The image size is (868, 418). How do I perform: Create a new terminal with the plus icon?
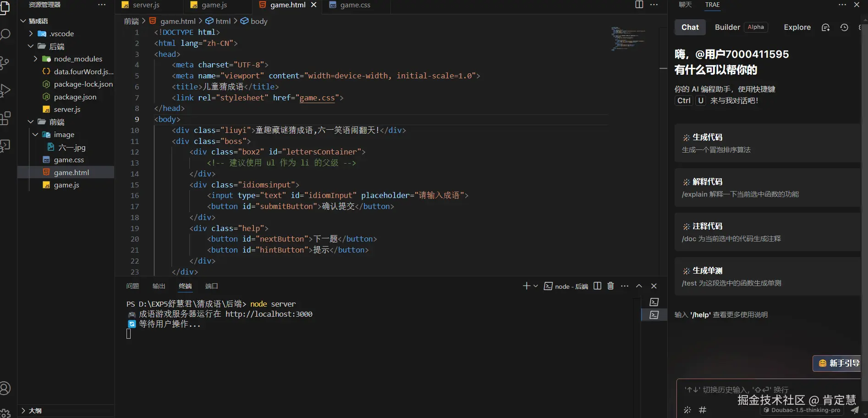(x=527, y=286)
